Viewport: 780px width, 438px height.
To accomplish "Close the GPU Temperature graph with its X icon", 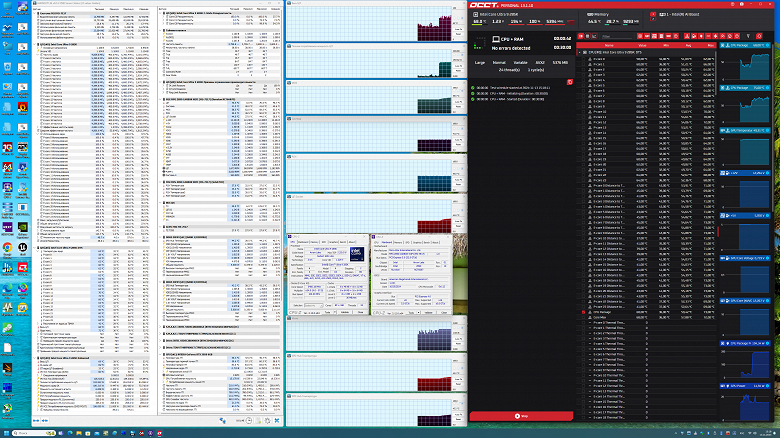I will 723,130.
